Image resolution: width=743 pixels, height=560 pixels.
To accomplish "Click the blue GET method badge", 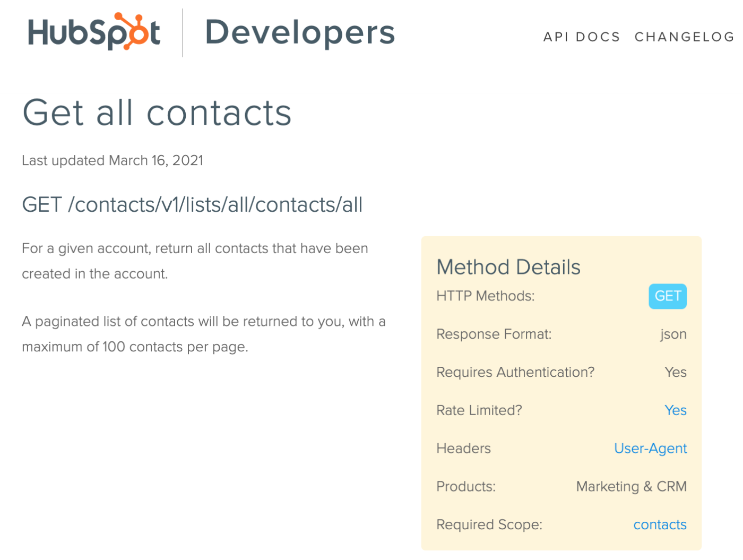I will tap(667, 297).
